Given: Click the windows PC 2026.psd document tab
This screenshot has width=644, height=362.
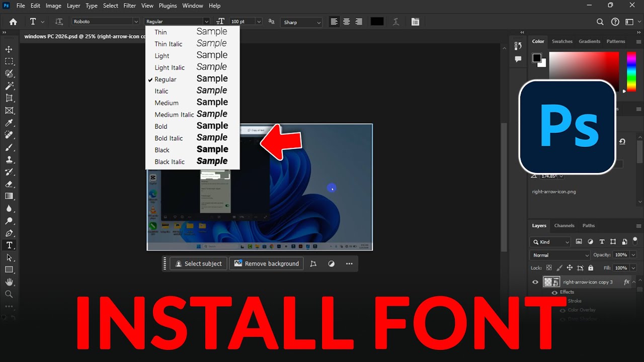Looking at the screenshot, I should (x=85, y=36).
